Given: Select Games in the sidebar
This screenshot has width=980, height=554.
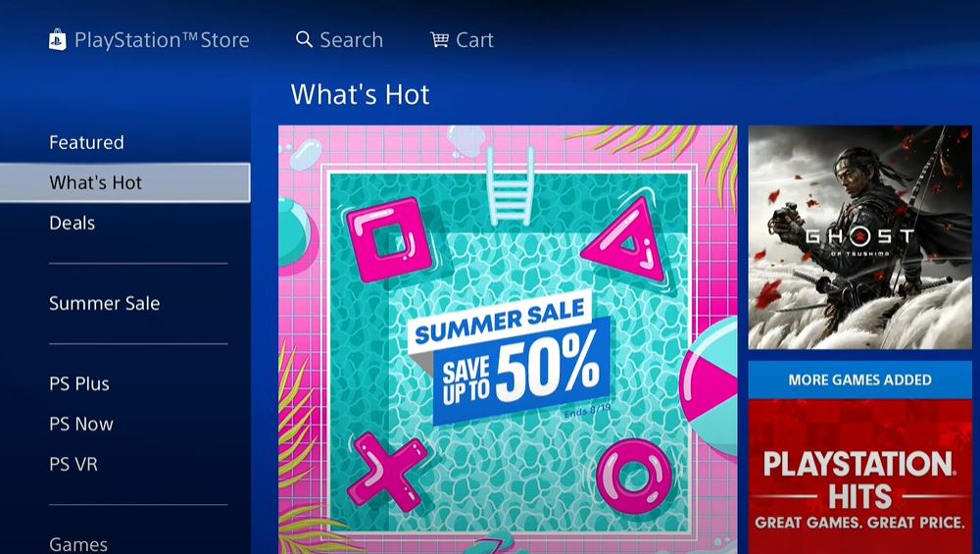Looking at the screenshot, I should (x=78, y=544).
